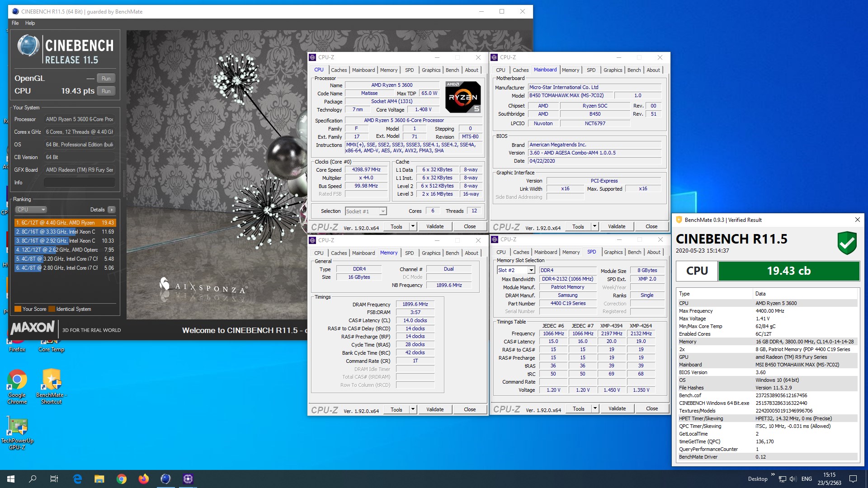Switch to Firefox on the taskbar

(143, 479)
